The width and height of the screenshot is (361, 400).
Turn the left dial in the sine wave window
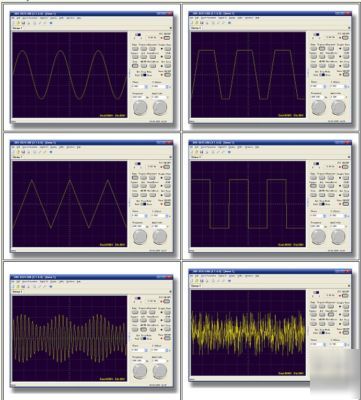140,108
